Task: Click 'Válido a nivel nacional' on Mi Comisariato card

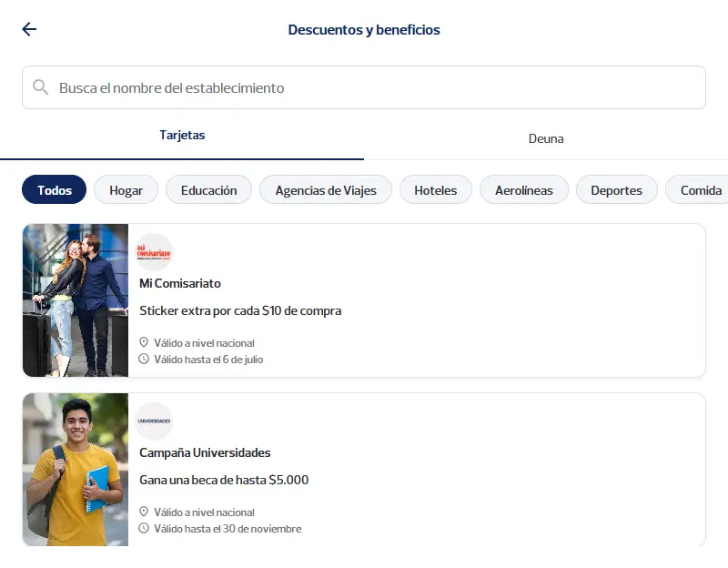Action: (x=204, y=343)
